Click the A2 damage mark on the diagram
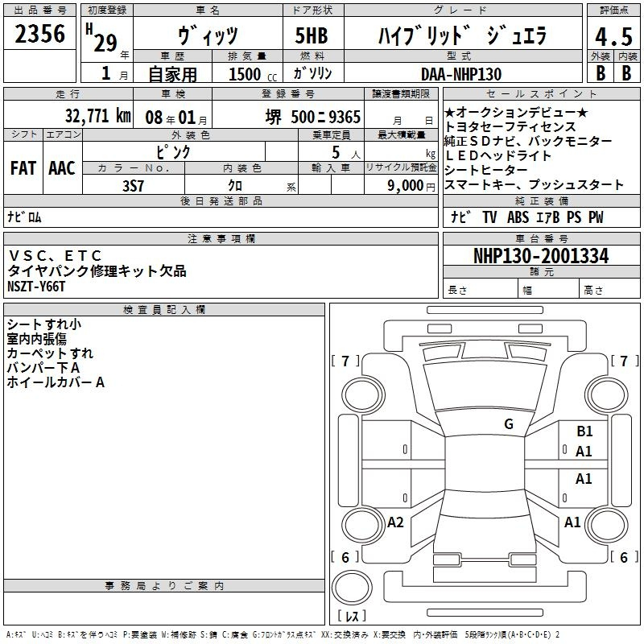This screenshot has width=644, height=644. coord(395,522)
